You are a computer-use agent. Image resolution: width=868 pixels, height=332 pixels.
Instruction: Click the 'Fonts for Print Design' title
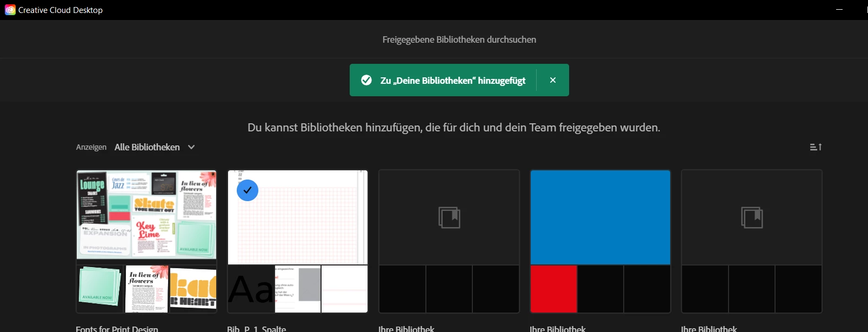(117, 328)
